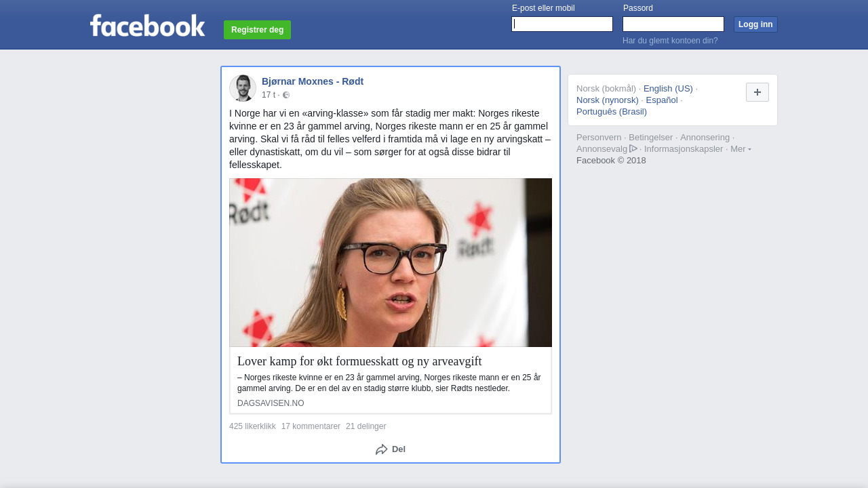Click the Logg inn button

click(755, 24)
